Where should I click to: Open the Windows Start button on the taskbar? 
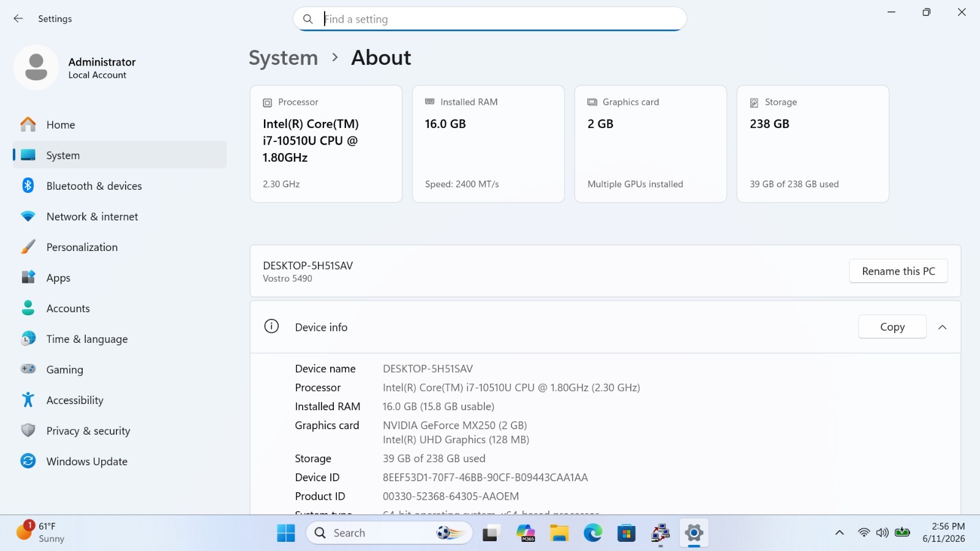coord(286,533)
